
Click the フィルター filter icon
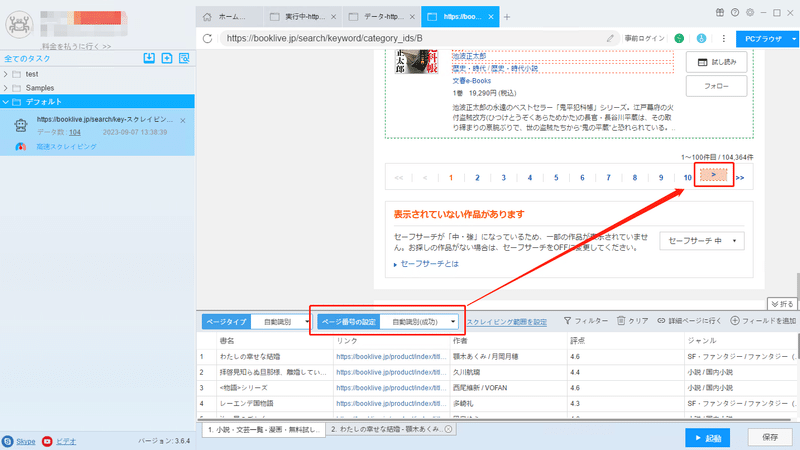[567, 321]
